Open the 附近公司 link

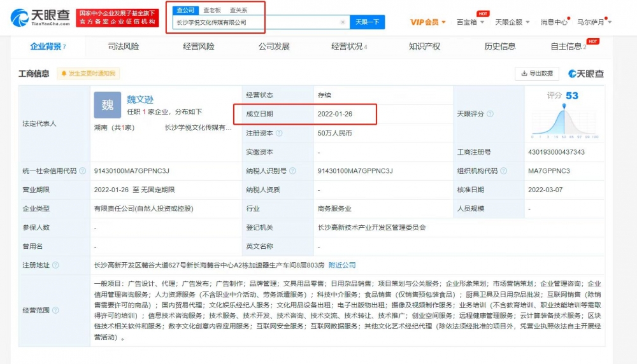pyautogui.click(x=342, y=265)
